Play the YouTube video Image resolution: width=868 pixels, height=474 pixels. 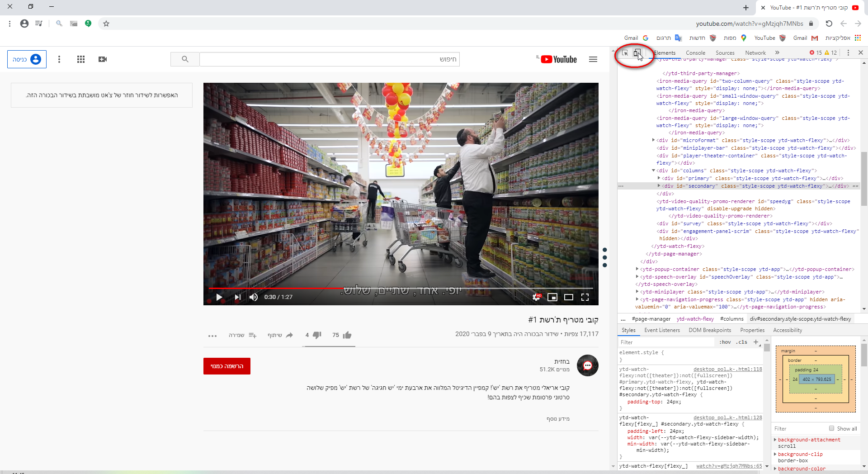tap(219, 297)
